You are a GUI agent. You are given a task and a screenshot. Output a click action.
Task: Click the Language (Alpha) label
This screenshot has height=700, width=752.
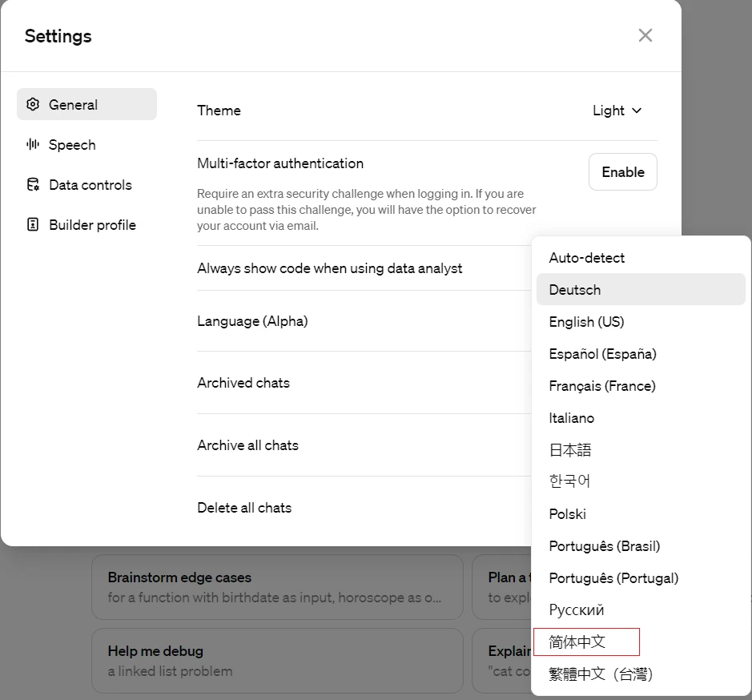pyautogui.click(x=252, y=321)
